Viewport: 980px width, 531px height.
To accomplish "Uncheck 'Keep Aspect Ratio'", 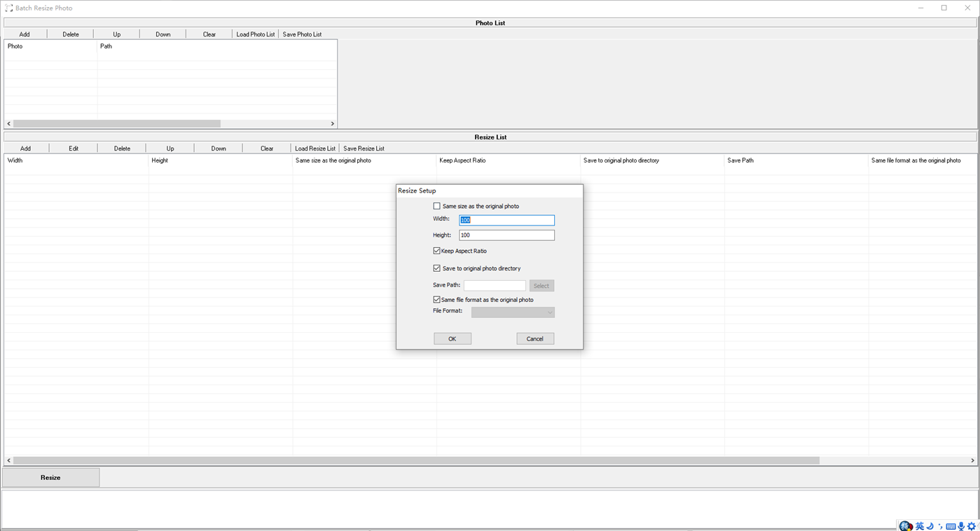I will 436,251.
